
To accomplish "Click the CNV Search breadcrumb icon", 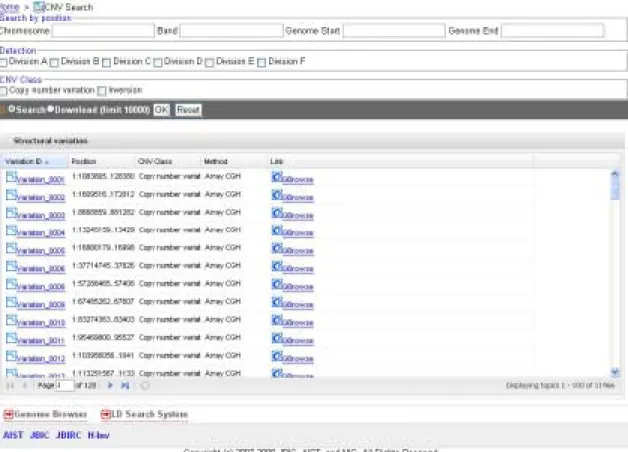I will tap(38, 7).
